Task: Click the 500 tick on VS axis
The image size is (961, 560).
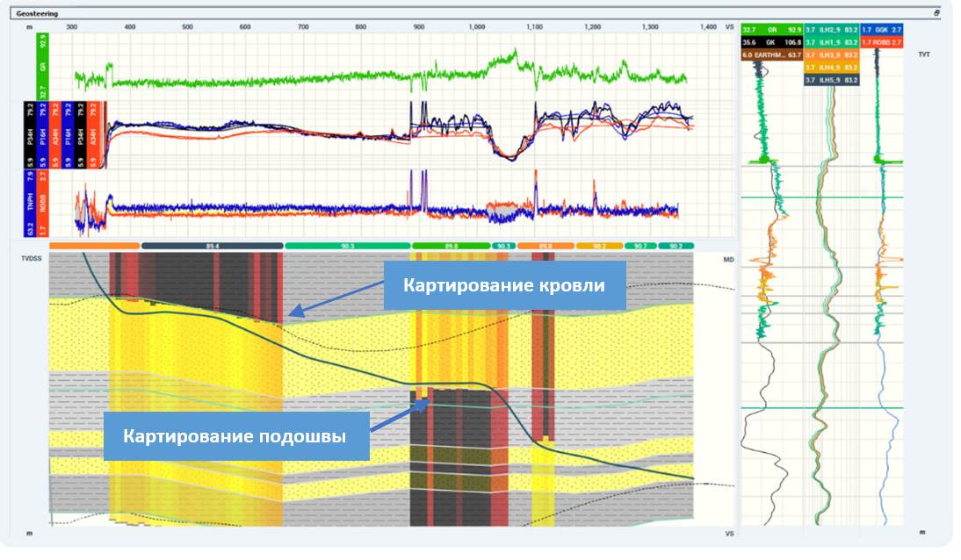Action: point(187,27)
